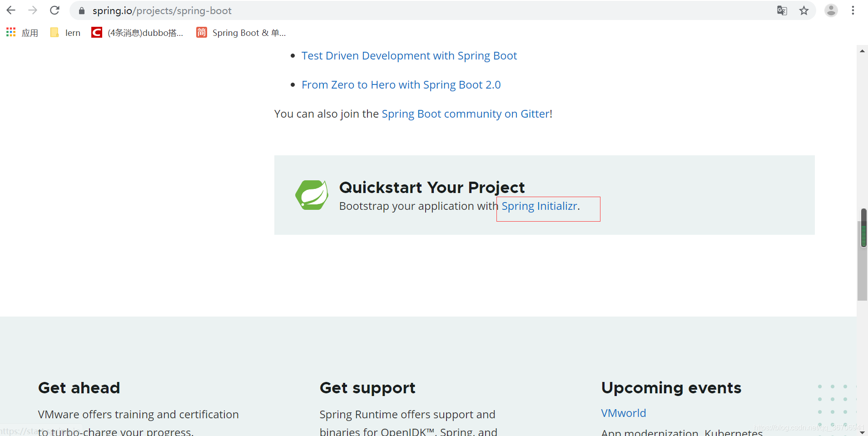This screenshot has width=868, height=436.
Task: Click the scrollbar up arrow
Action: [862, 51]
